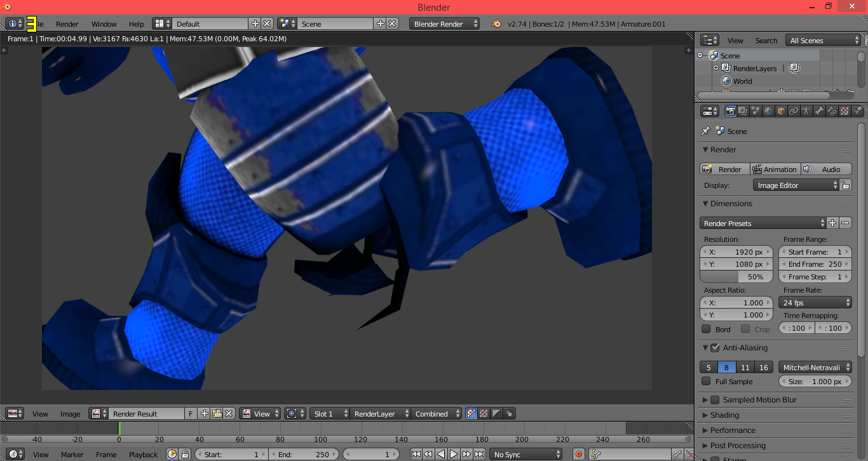
Task: Open the RenderLayer selector dropdown
Action: [x=380, y=413]
